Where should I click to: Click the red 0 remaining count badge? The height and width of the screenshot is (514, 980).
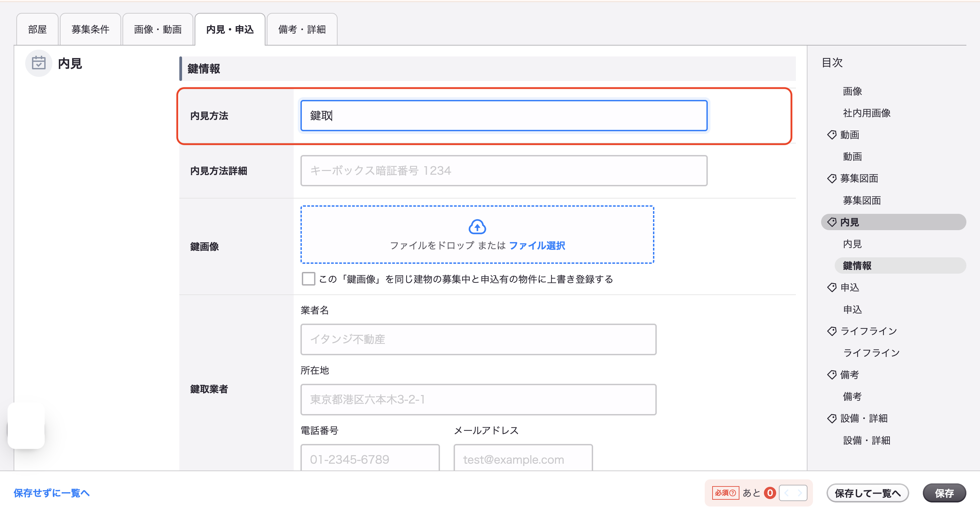[x=770, y=493]
